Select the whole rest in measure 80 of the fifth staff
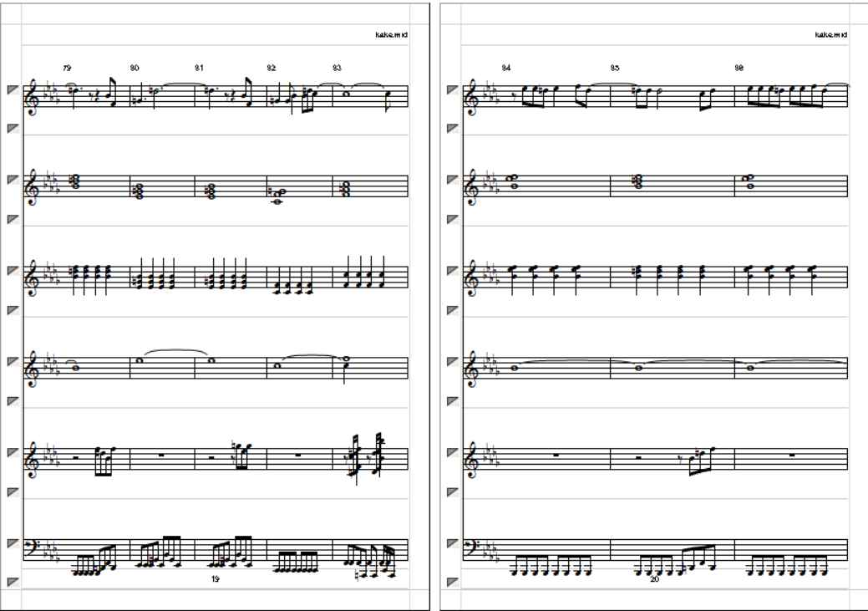Image resolution: width=868 pixels, height=611 pixels. point(161,456)
